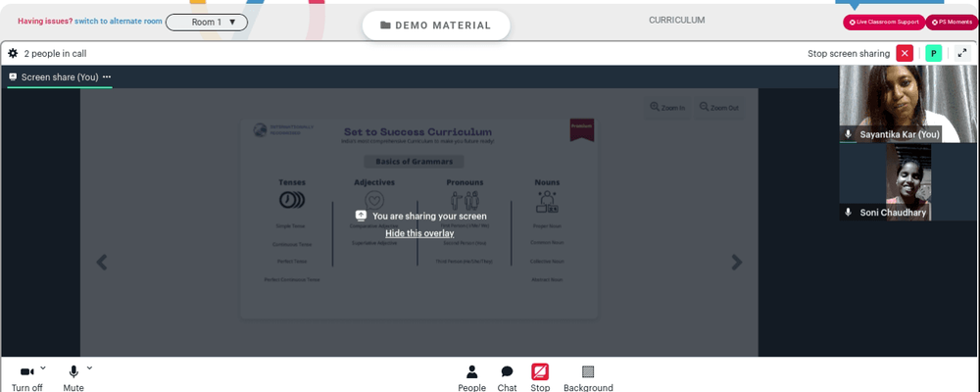This screenshot has width=980, height=392.
Task: Switch to CURRICULUM tab
Action: [x=677, y=20]
